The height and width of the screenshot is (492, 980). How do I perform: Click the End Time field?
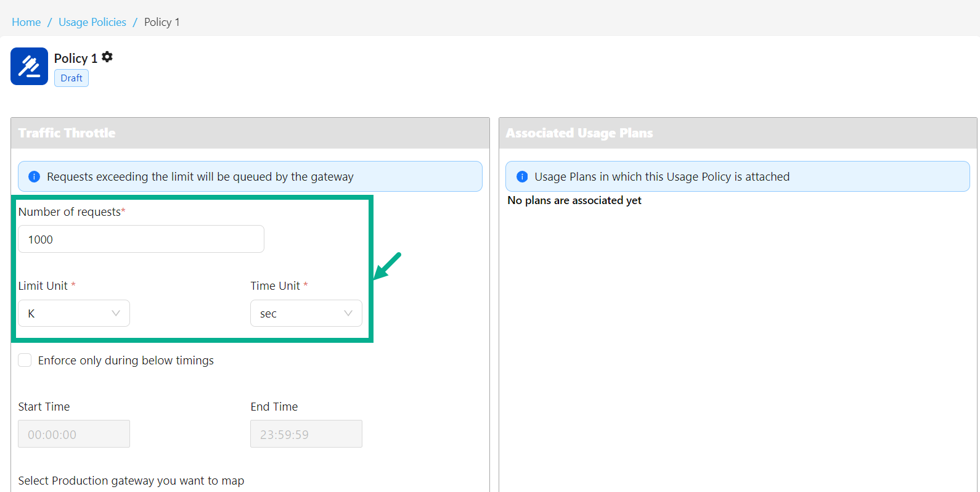[x=306, y=434]
